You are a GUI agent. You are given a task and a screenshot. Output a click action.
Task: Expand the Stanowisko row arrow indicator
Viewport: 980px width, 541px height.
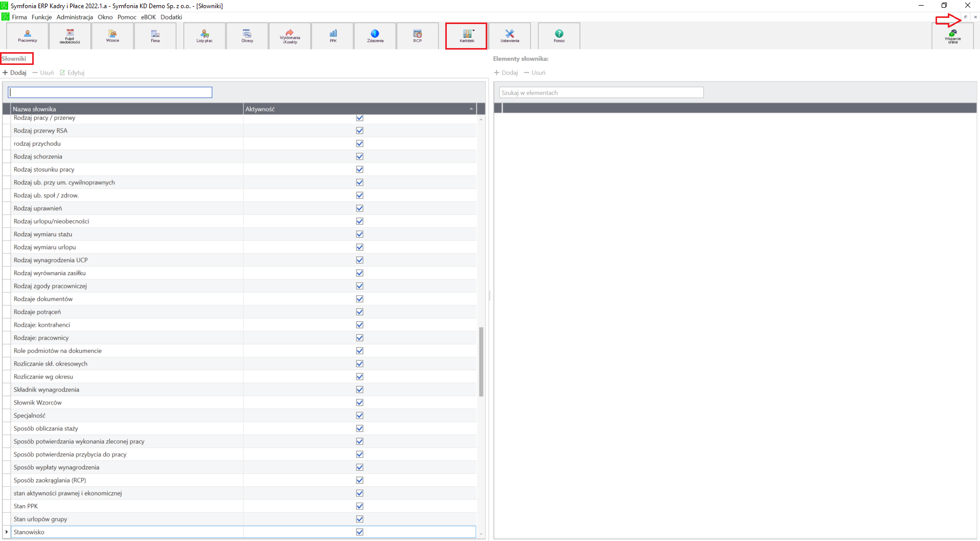click(x=7, y=532)
